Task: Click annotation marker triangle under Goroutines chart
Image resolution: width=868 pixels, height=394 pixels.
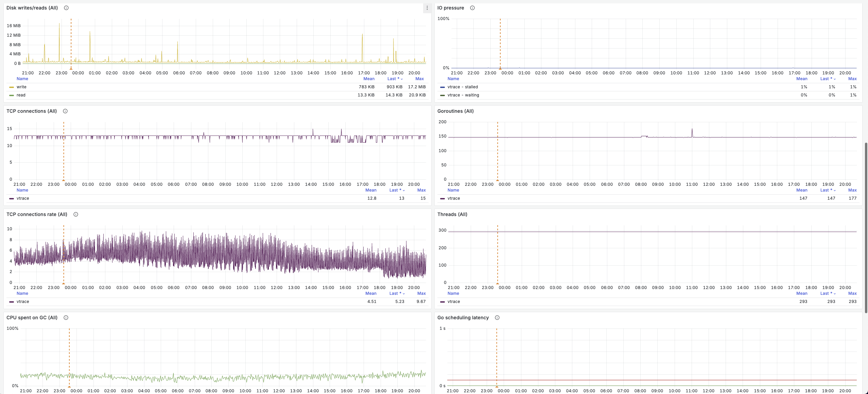Action: (497, 180)
